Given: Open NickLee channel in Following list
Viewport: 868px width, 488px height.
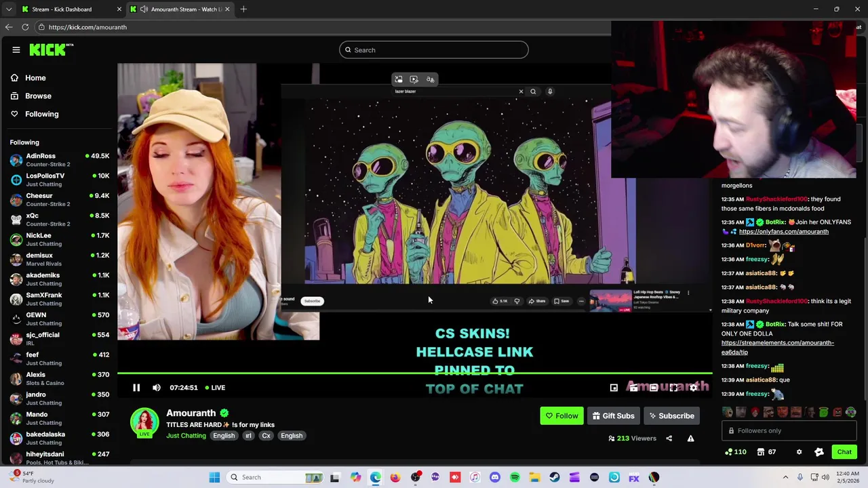Looking at the screenshot, I should [60, 239].
